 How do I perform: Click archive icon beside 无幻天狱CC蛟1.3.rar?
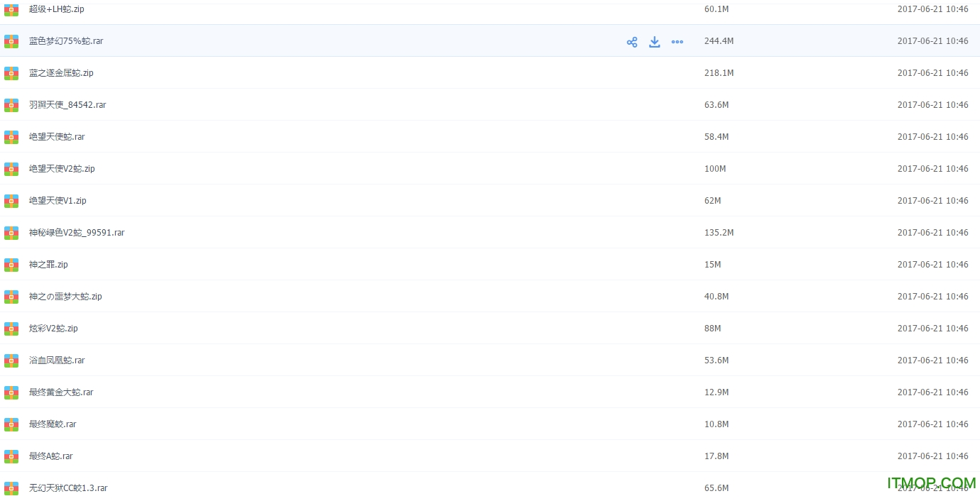coord(11,488)
